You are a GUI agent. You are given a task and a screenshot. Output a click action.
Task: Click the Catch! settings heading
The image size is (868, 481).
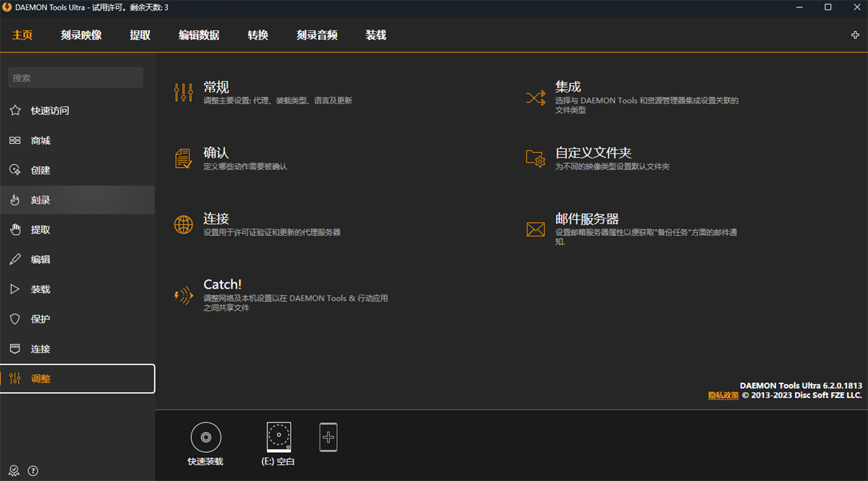point(223,284)
